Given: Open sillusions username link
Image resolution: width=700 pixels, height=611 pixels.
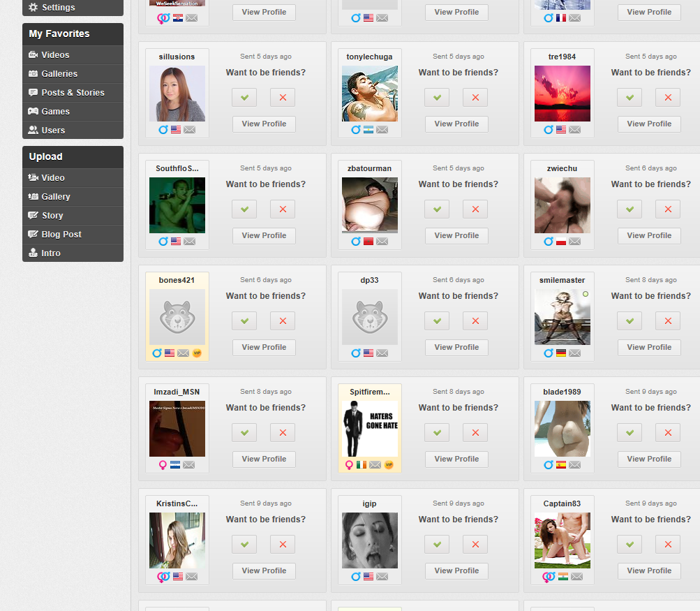Looking at the screenshot, I should [177, 57].
